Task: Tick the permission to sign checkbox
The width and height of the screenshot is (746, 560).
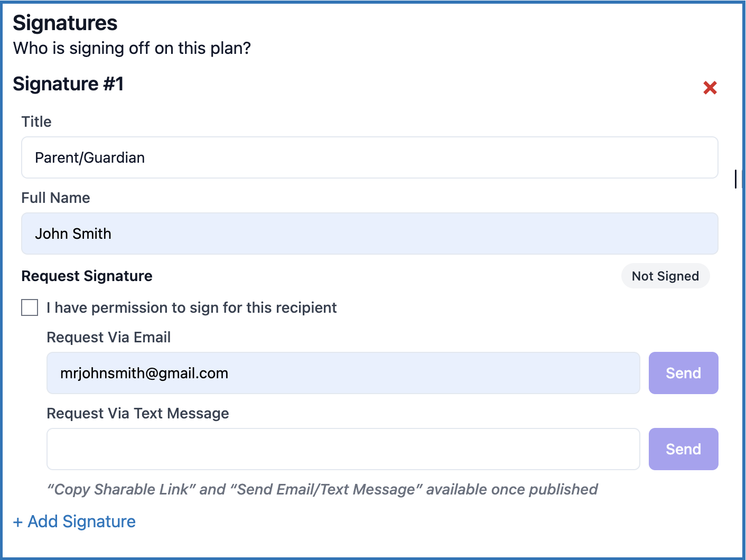Action: 30,307
